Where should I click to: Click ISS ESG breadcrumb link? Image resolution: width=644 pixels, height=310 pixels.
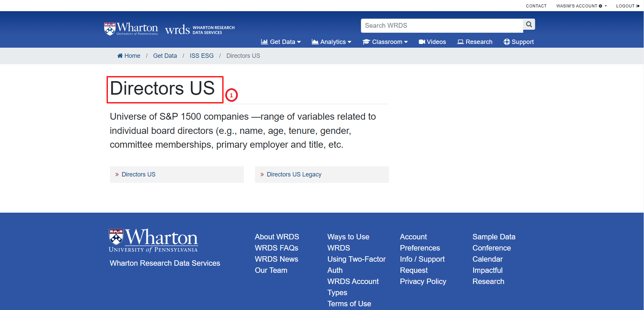202,56
